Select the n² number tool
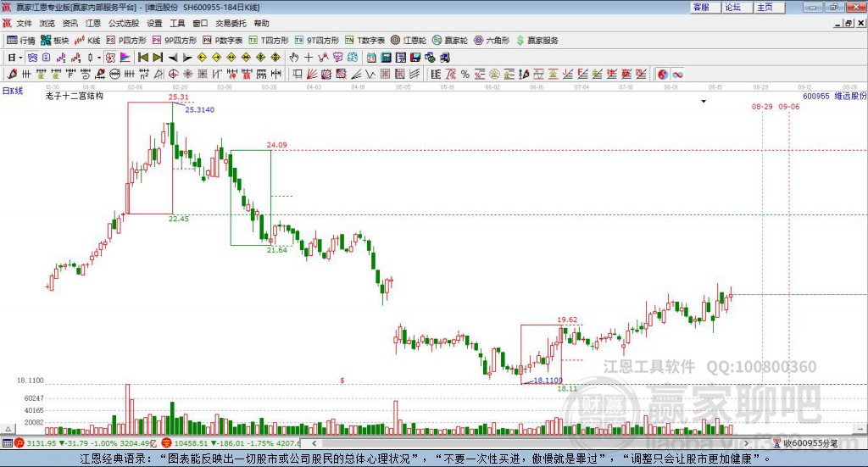The height and width of the screenshot is (467, 868). 144,74
